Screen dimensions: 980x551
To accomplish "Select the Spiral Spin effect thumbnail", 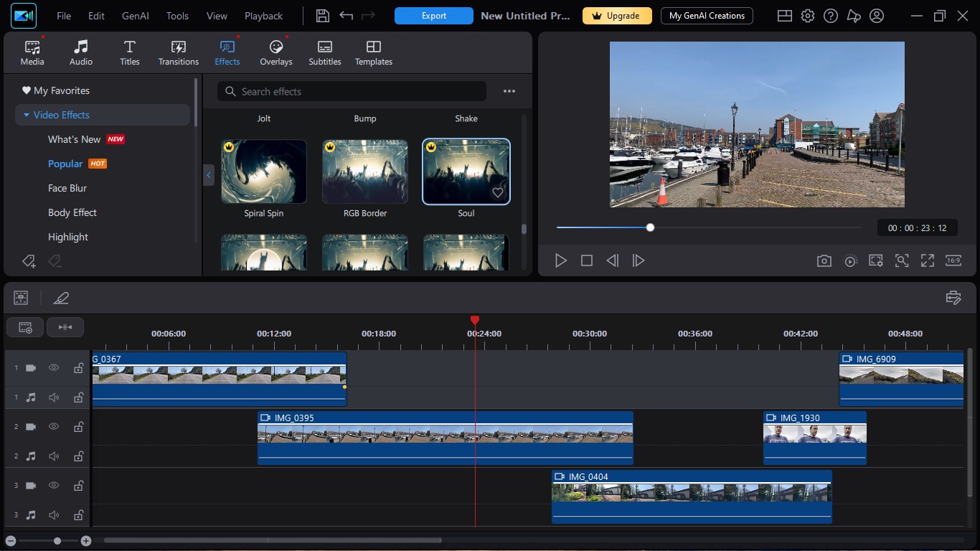I will click(264, 171).
